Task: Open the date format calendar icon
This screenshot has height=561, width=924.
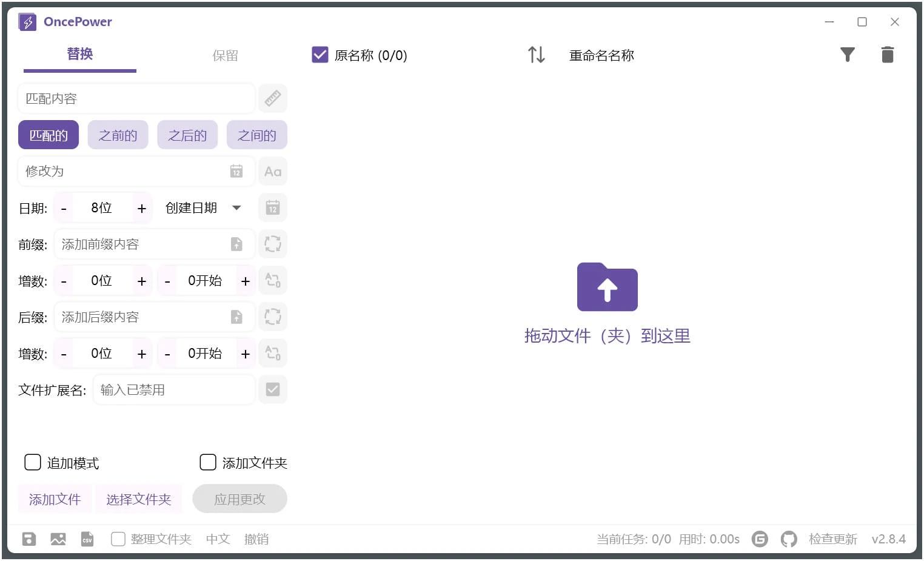Action: point(273,207)
